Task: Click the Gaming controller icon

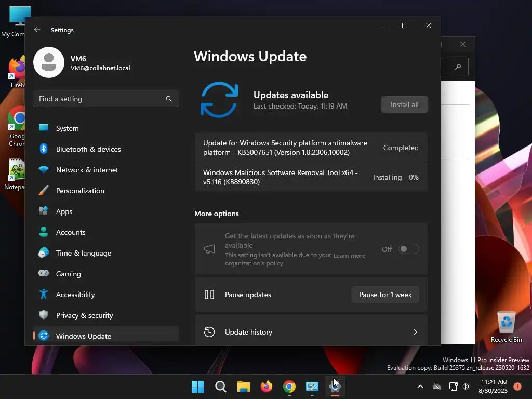Action: [x=44, y=273]
